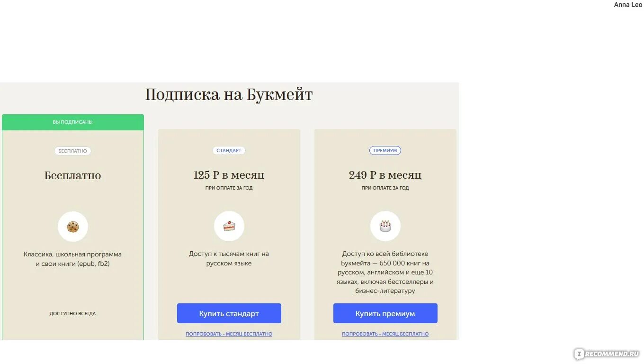
Task: Click the Подписка на Букмейт heading
Action: point(229,95)
